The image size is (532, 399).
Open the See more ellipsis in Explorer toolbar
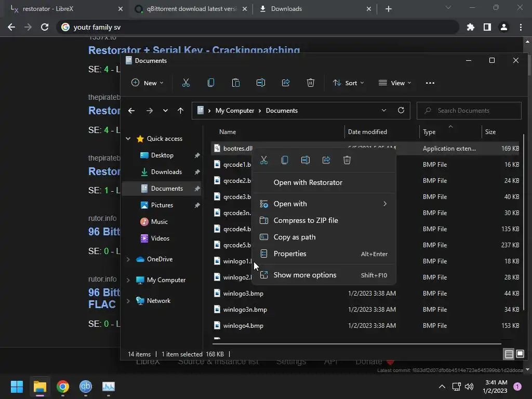click(430, 83)
